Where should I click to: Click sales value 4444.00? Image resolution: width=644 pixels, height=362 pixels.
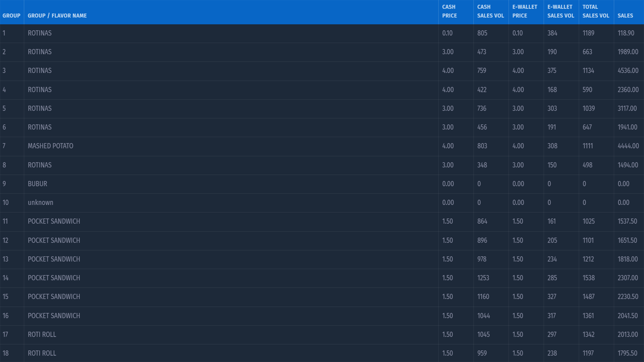pyautogui.click(x=628, y=146)
